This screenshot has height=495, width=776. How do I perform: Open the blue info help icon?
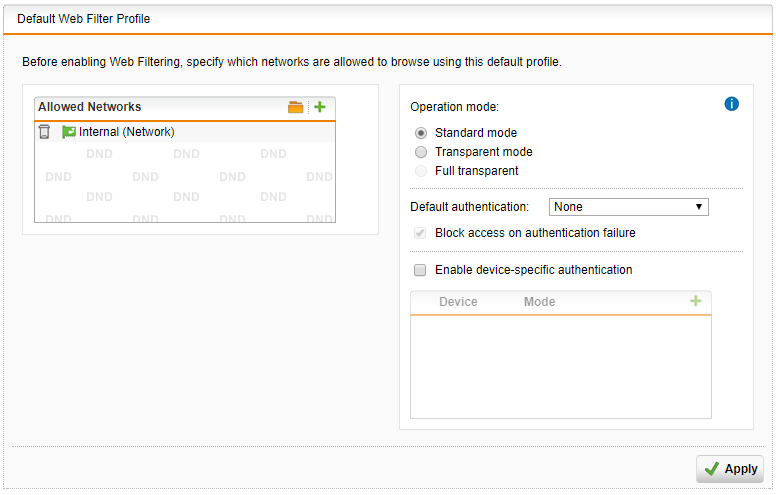[x=731, y=104]
